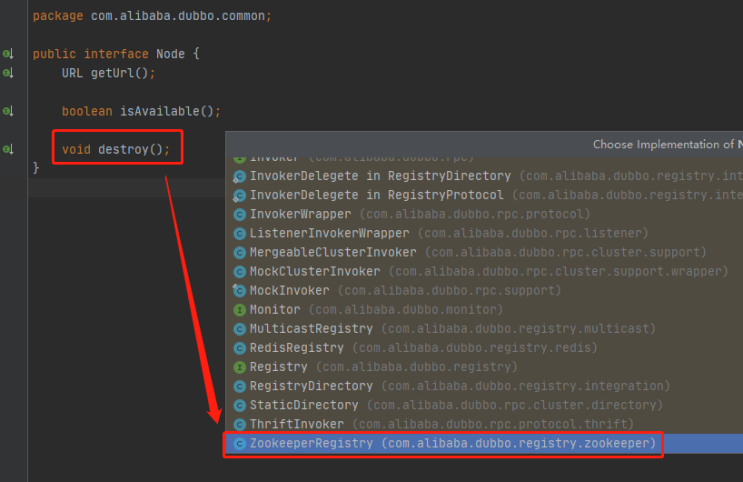The width and height of the screenshot is (743, 482).
Task: Click class icon next to MergeableClusterInvoker
Action: [239, 253]
